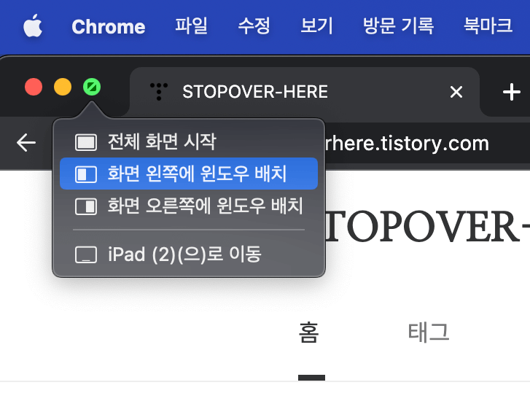Screen dimensions: 530x420
Task: Click the left-tile icon in window menu
Action: tap(86, 174)
